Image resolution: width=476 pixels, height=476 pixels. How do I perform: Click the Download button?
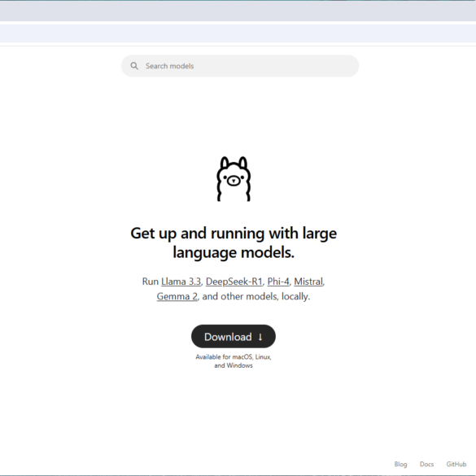234,336
